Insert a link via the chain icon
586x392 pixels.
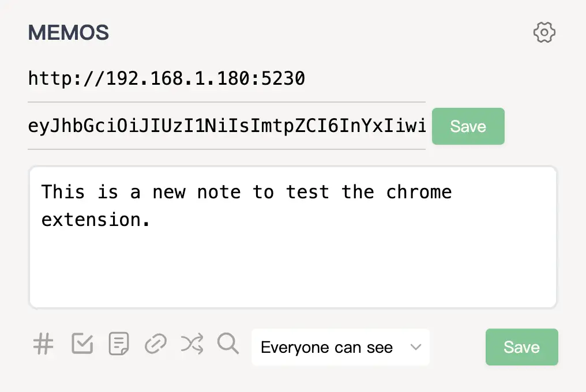coord(155,344)
